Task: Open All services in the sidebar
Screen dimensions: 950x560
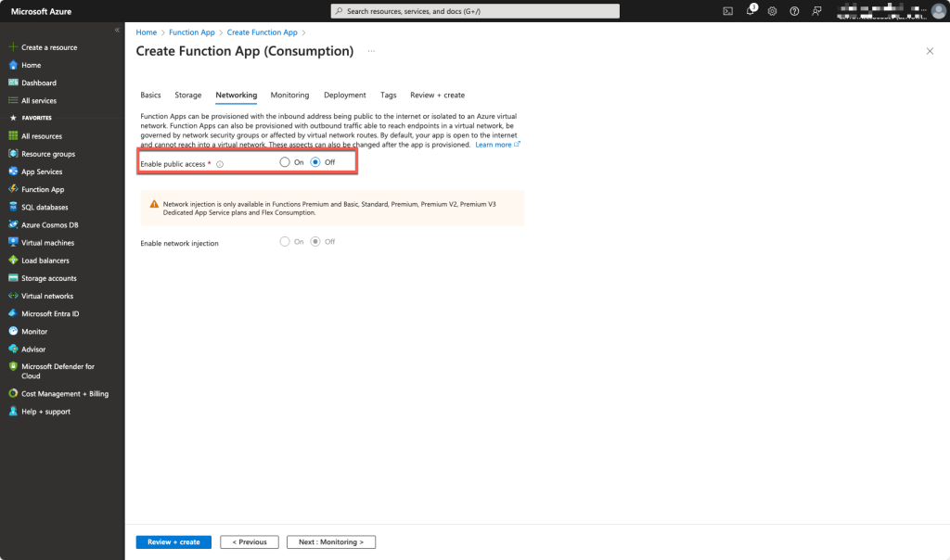Action: click(39, 100)
